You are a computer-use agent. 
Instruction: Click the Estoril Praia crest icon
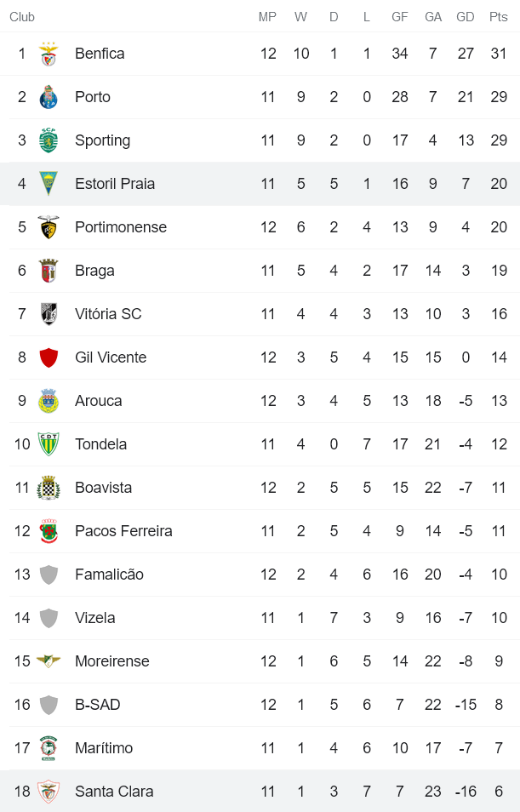(49, 184)
